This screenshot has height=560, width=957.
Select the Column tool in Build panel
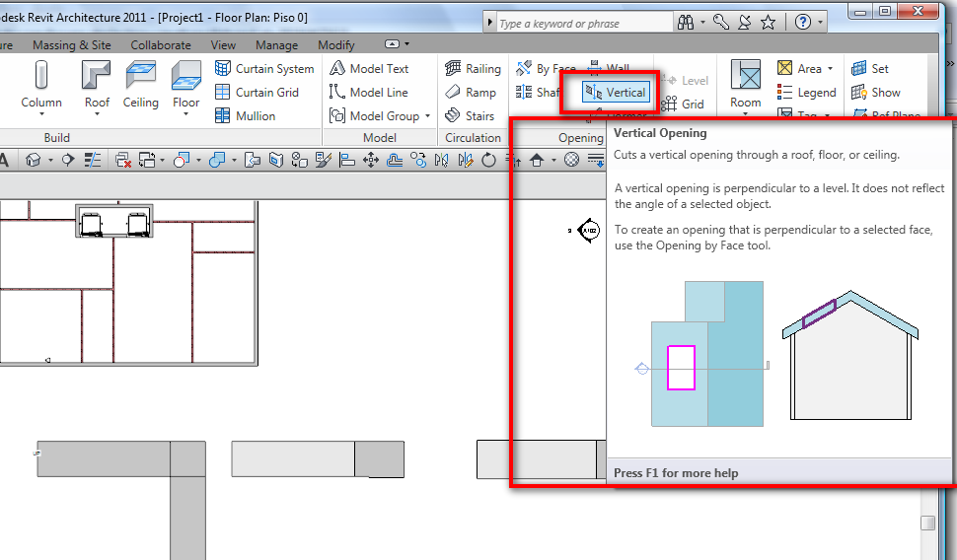40,86
